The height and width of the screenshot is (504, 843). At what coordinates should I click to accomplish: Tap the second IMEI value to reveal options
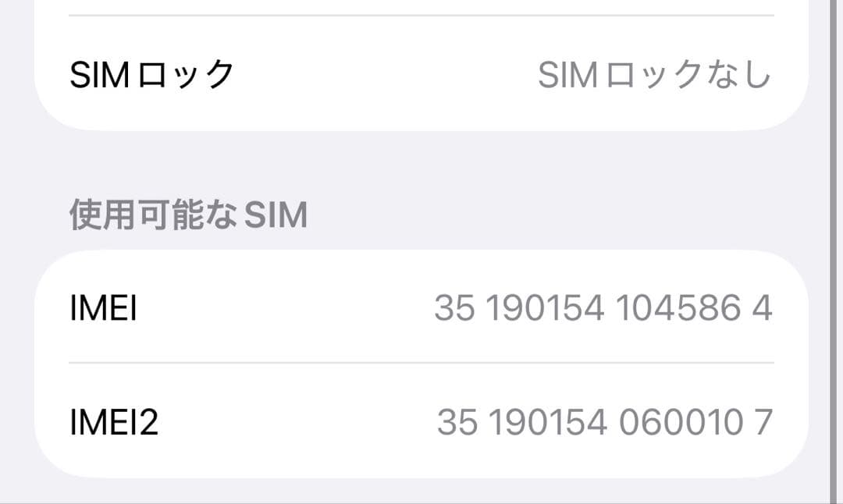click(x=605, y=420)
